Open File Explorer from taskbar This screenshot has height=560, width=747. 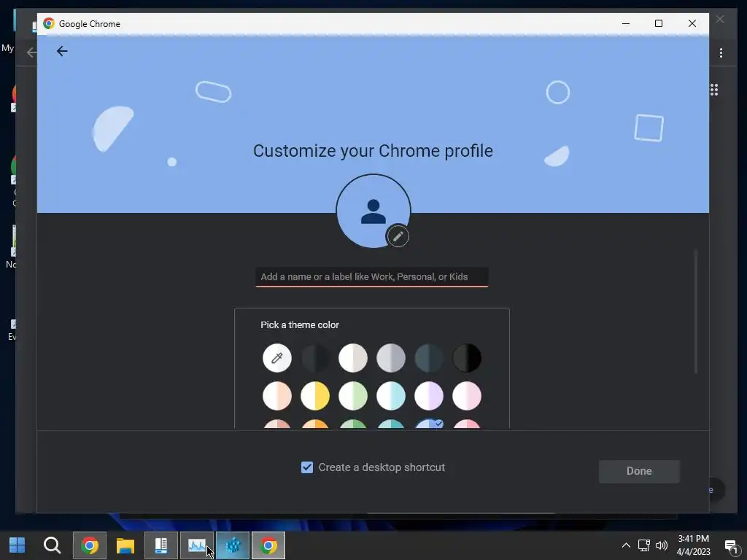[125, 545]
